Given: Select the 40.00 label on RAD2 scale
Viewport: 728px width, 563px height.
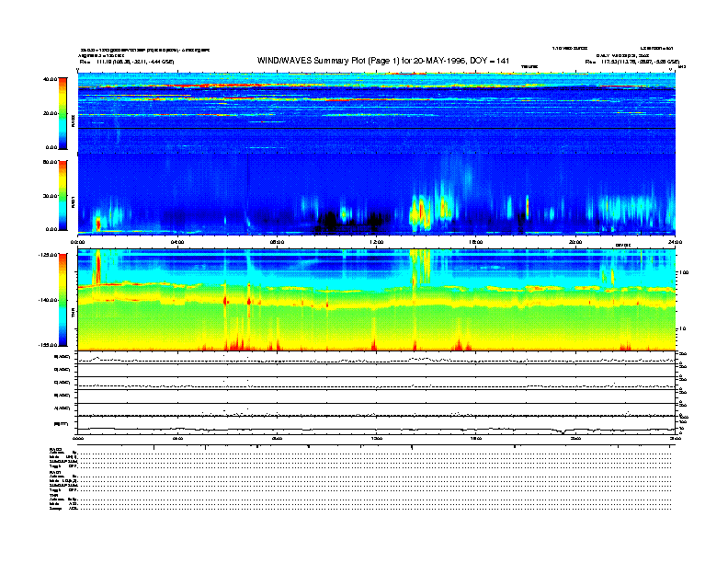Looking at the screenshot, I should tap(50, 79).
